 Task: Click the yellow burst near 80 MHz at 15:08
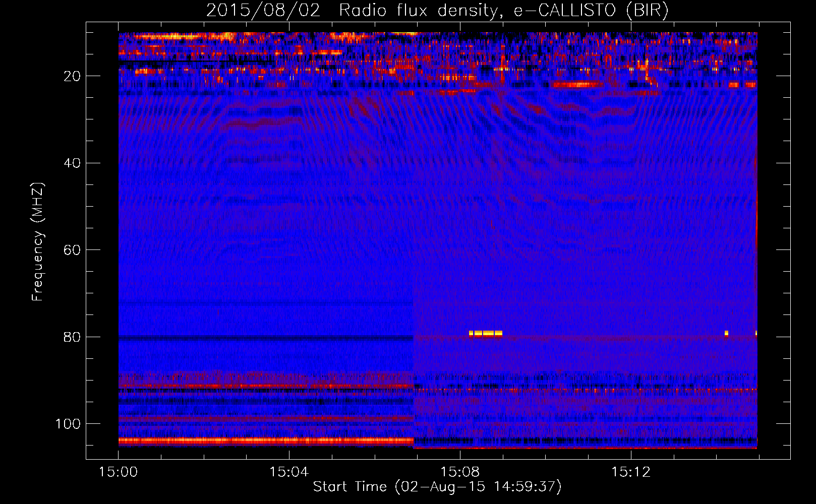(486, 333)
